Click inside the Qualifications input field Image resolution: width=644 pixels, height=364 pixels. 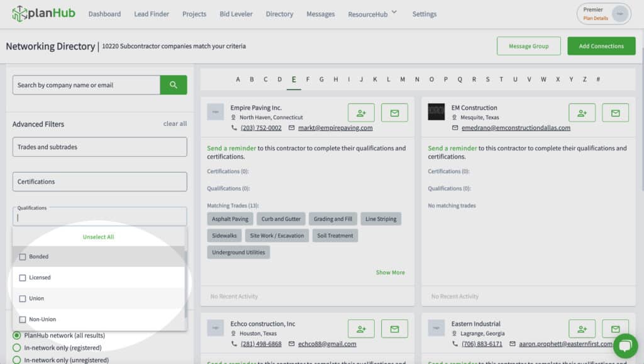click(99, 216)
